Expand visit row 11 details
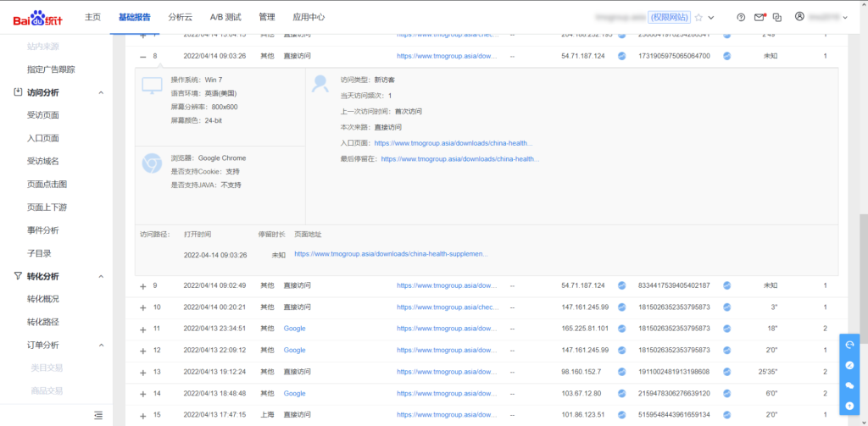The image size is (868, 426). 142,329
